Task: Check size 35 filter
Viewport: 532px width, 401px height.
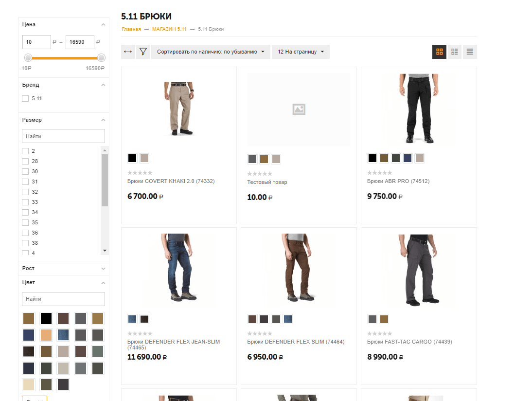Action: click(x=25, y=222)
